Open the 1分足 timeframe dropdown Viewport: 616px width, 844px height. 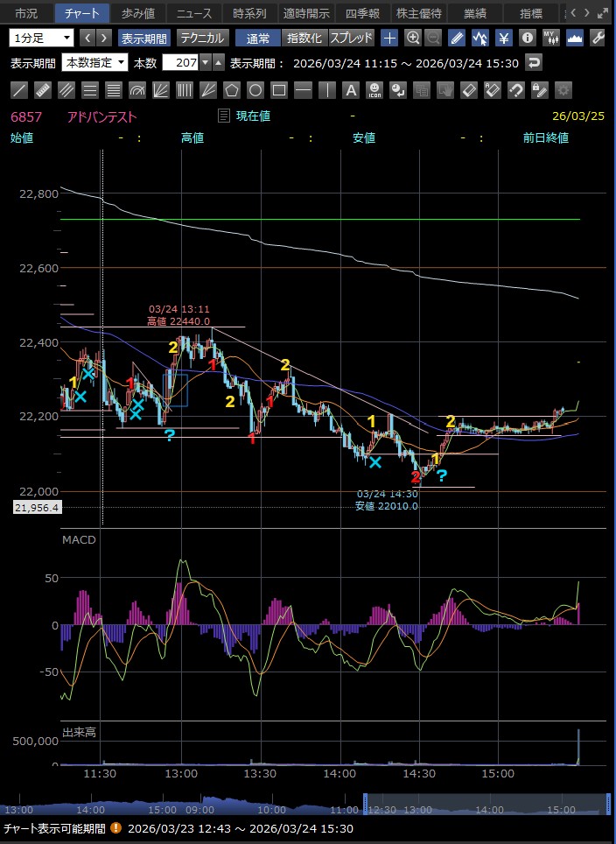[x=42, y=38]
